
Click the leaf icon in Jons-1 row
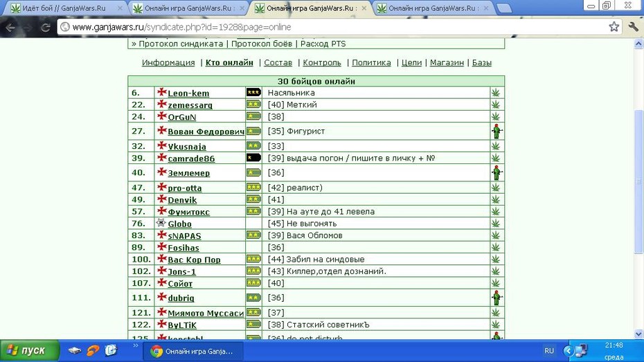point(496,271)
